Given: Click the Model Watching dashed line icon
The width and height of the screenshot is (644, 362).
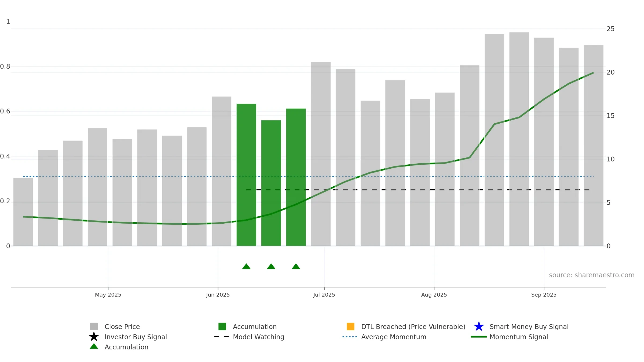Looking at the screenshot, I should (x=222, y=337).
